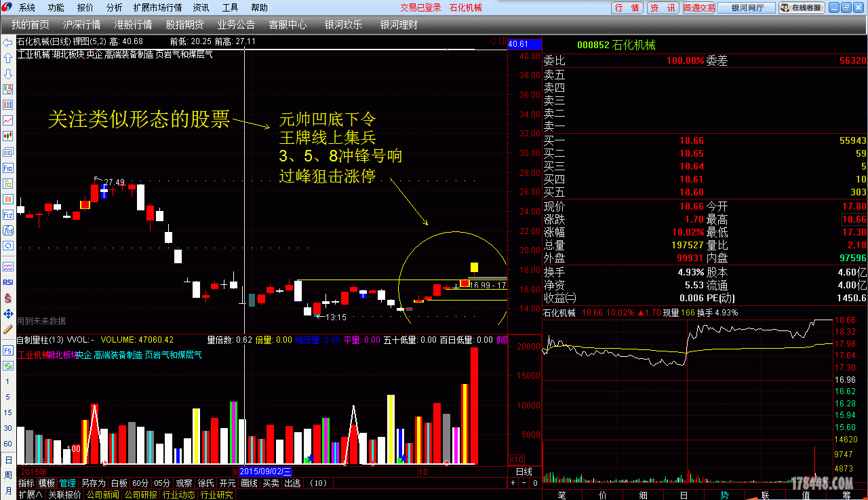
Task: Open the 行业动态 tab
Action: (x=178, y=495)
